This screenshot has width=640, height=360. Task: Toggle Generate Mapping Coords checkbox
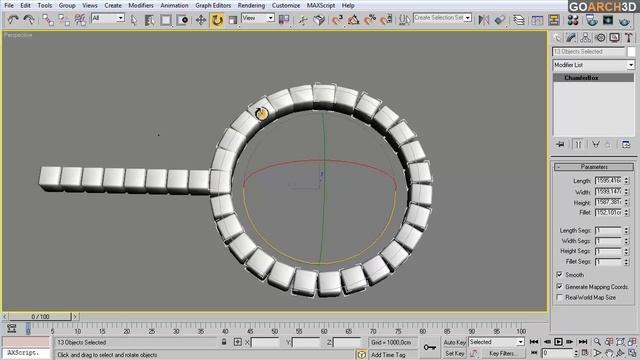pos(560,287)
